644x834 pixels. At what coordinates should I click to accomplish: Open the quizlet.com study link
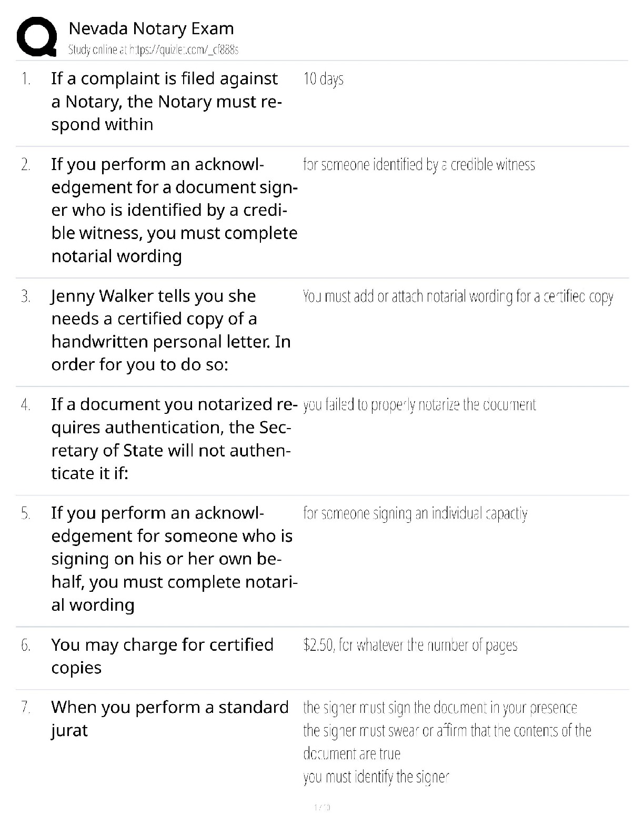(x=154, y=50)
